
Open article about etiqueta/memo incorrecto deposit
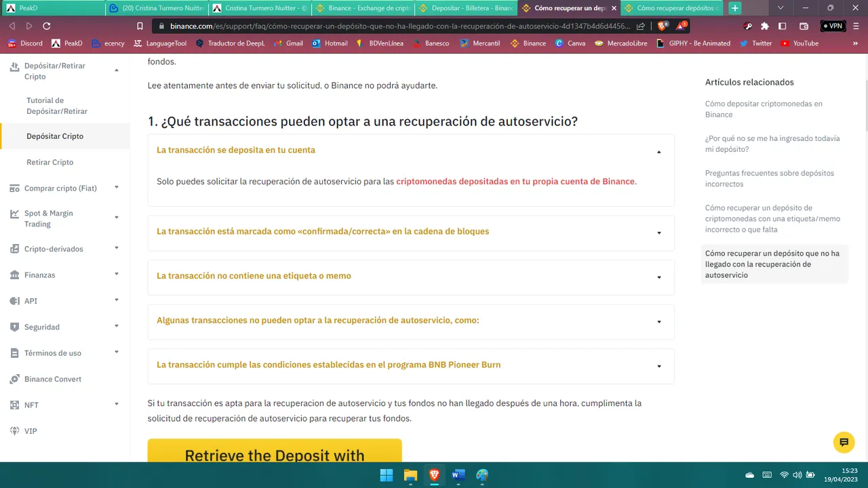(772, 218)
